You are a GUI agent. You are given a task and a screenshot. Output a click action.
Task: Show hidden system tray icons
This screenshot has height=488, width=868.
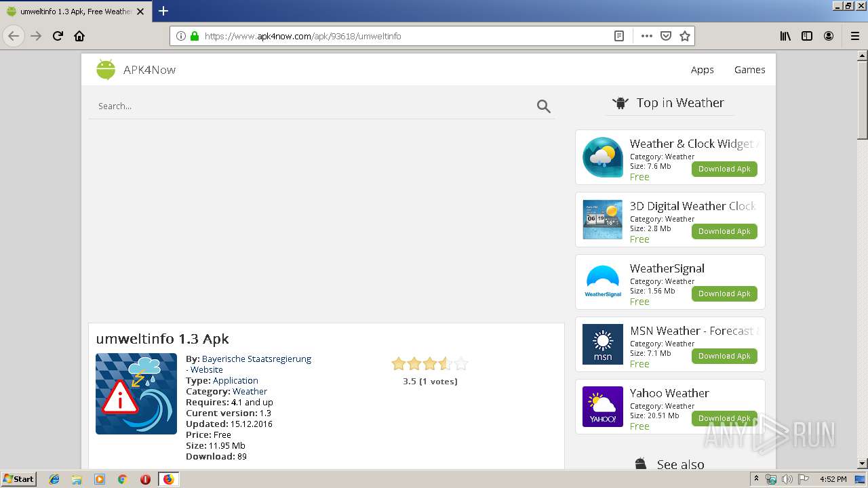757,479
